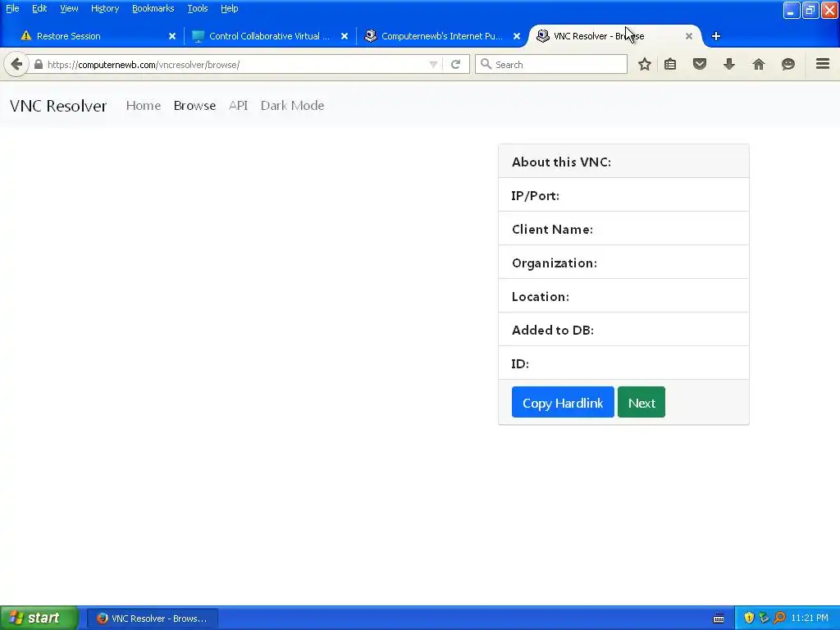Click the 'Location:' label
The height and width of the screenshot is (630, 840).
[x=541, y=296]
